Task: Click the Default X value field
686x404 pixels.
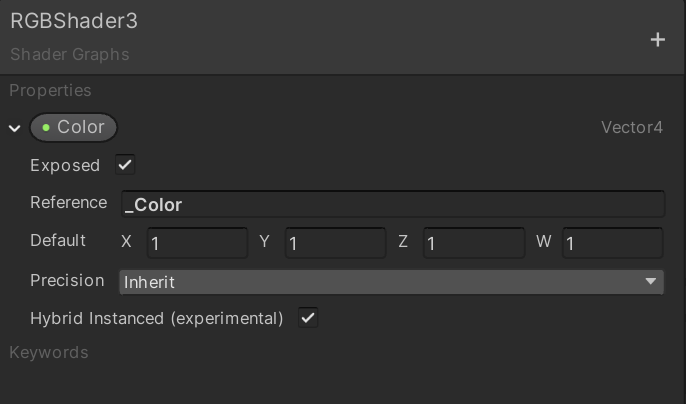Action: click(197, 243)
